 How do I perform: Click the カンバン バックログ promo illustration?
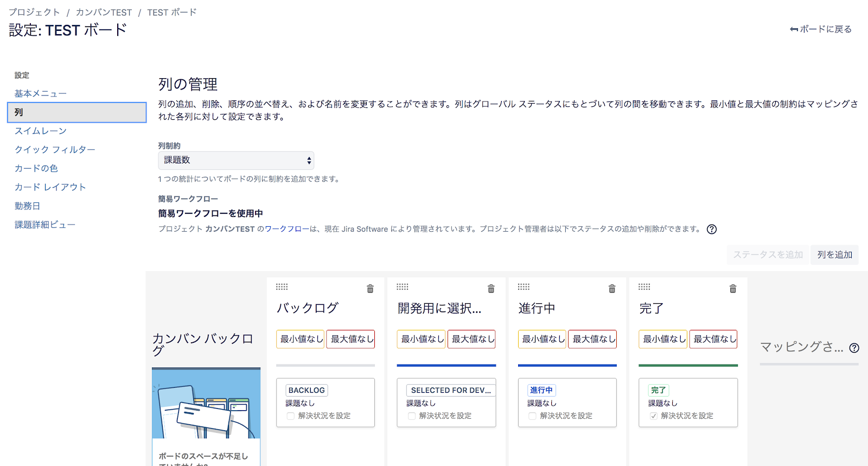pos(206,404)
